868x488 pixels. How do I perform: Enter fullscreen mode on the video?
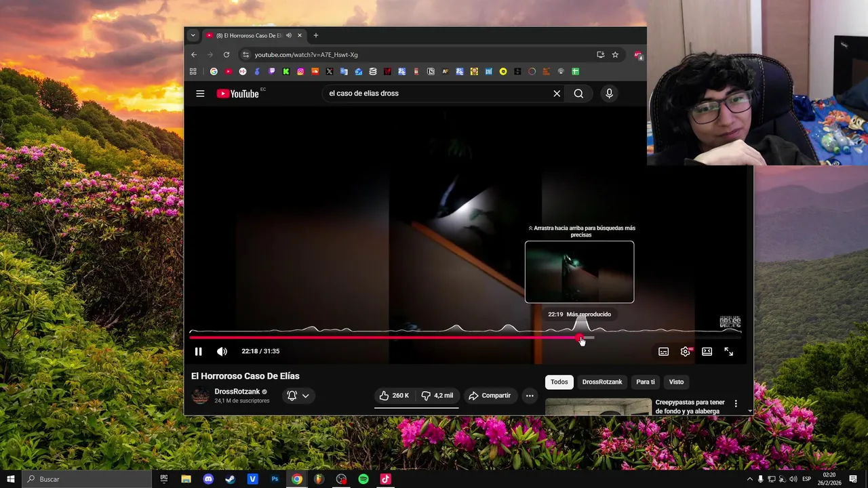[728, 351]
